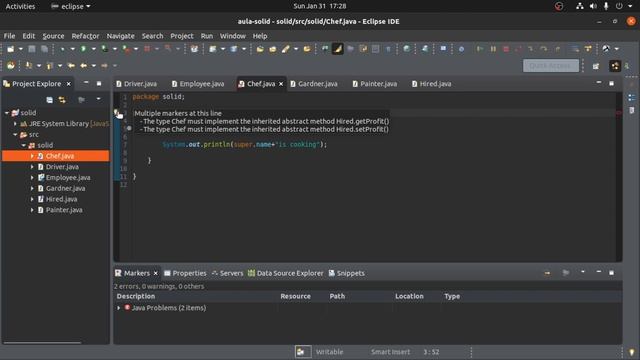The width and height of the screenshot is (640, 360).
Task: Open dropdown arrow next to Run button
Action: point(93,49)
